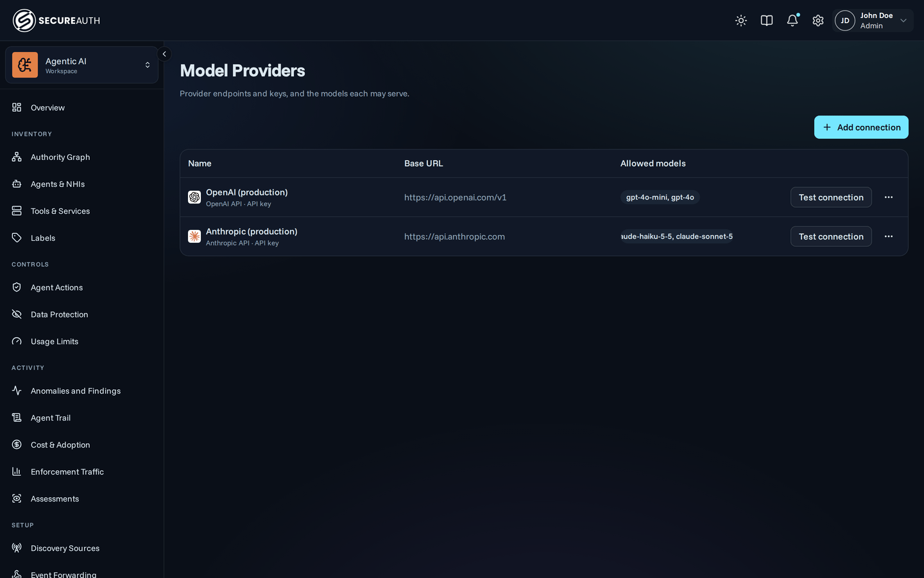Click the Usage Limits gauge icon

(17, 341)
